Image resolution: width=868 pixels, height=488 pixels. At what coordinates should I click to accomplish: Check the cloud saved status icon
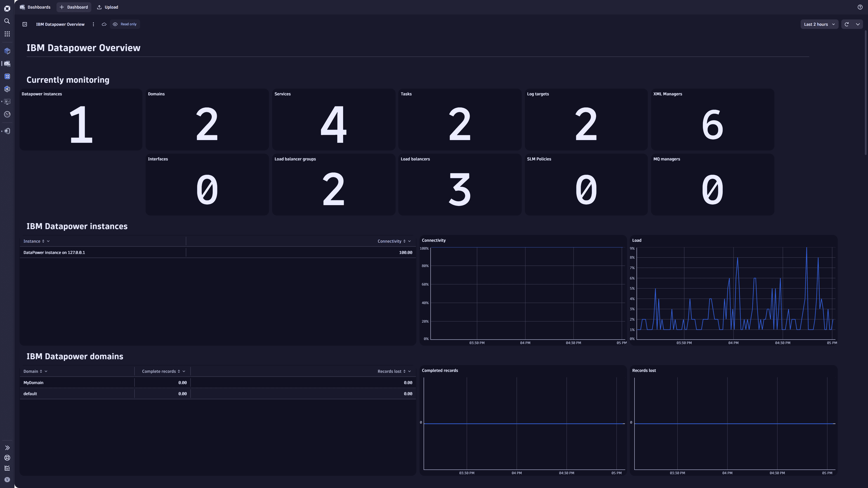(104, 24)
